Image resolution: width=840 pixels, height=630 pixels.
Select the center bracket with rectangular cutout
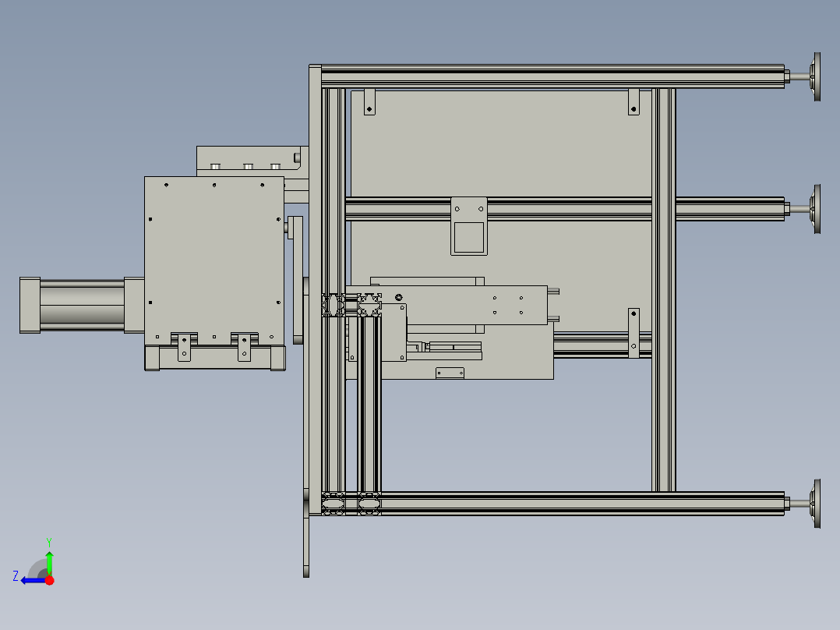pos(469,226)
